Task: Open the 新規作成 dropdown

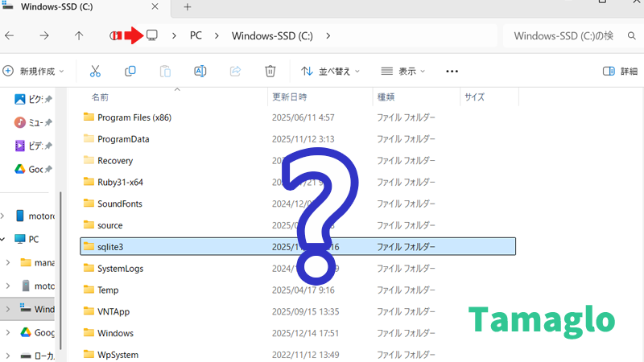Action: 34,71
